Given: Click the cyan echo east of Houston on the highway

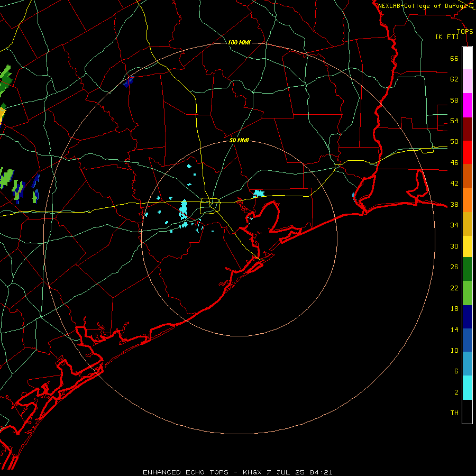Looking at the screenshot, I should (259, 194).
